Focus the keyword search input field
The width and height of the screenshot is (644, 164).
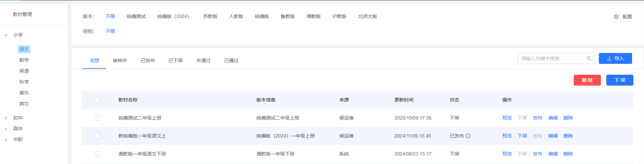tap(552, 58)
